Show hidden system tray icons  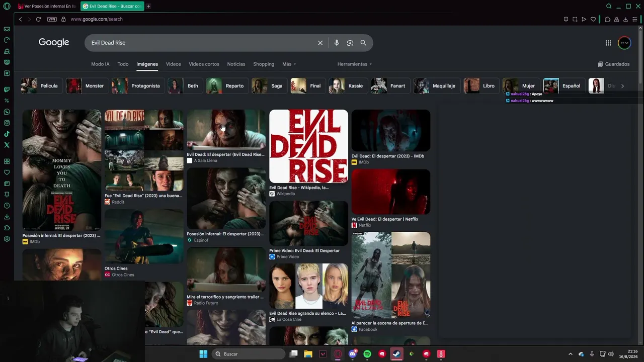click(570, 354)
